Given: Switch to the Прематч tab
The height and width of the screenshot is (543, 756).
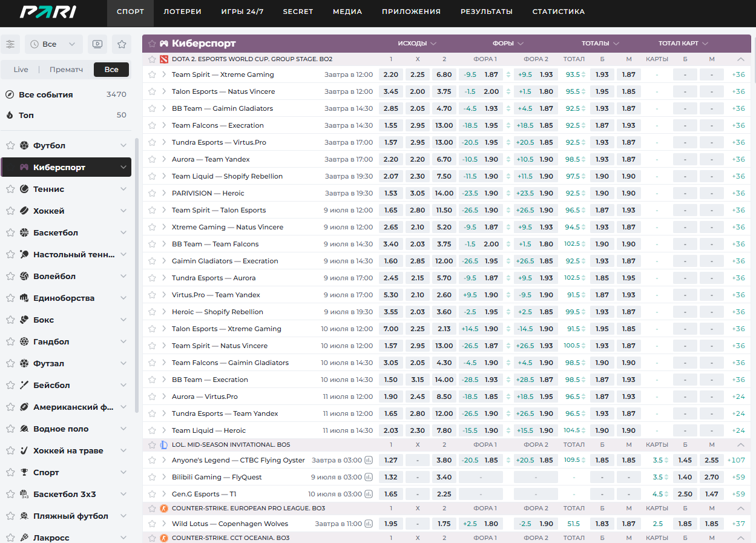Looking at the screenshot, I should (x=66, y=70).
